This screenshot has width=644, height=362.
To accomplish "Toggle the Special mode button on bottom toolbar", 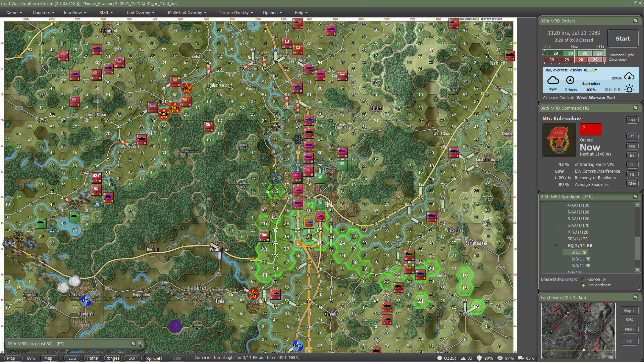I will [x=153, y=358].
